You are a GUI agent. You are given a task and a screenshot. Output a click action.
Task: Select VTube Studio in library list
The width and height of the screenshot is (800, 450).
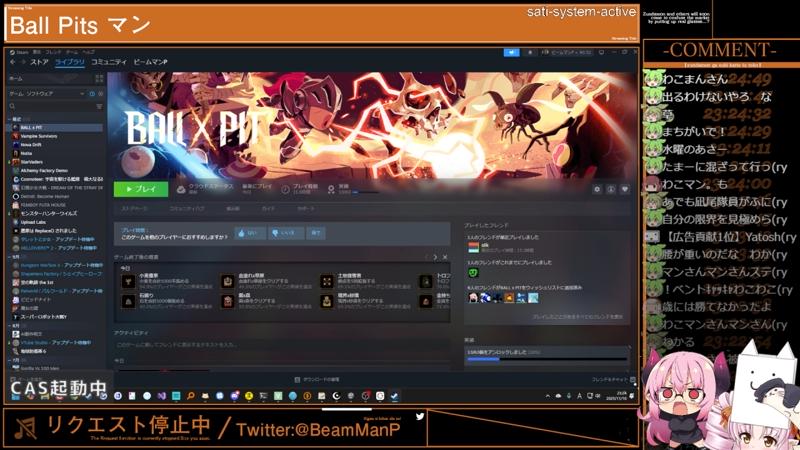click(56, 343)
